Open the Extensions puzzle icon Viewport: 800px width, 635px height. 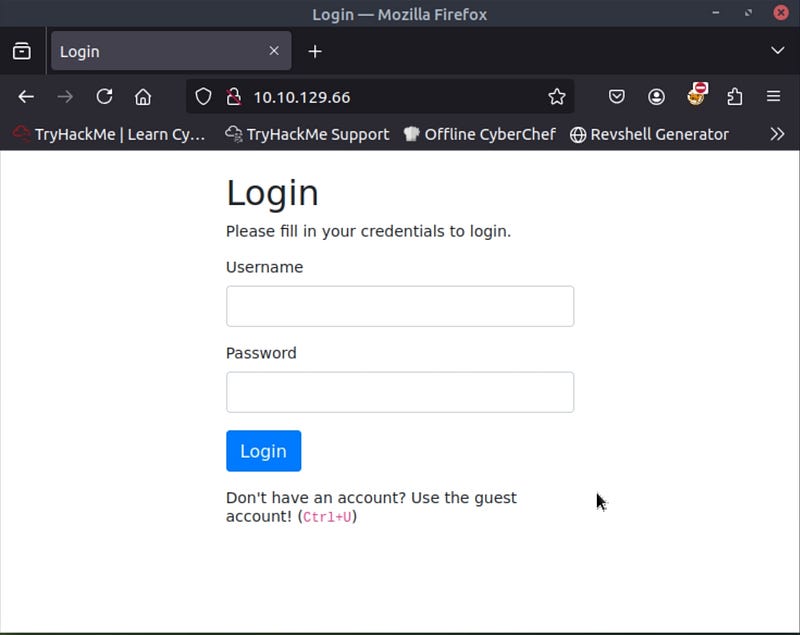pyautogui.click(x=735, y=97)
